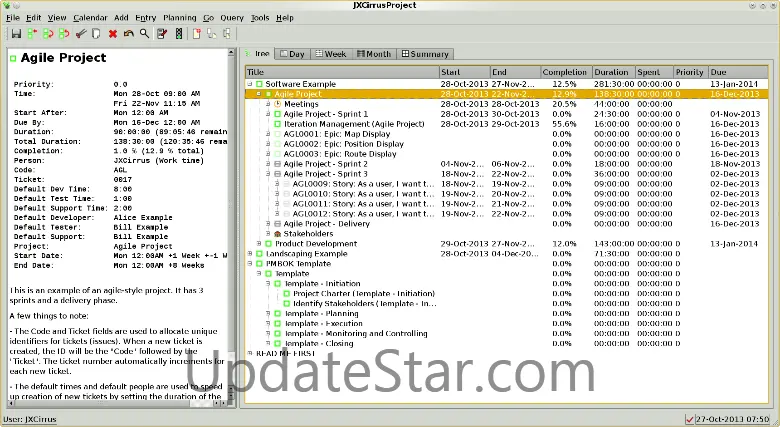
Task: Click the last page-layout toolbar icon
Action: 227,34
